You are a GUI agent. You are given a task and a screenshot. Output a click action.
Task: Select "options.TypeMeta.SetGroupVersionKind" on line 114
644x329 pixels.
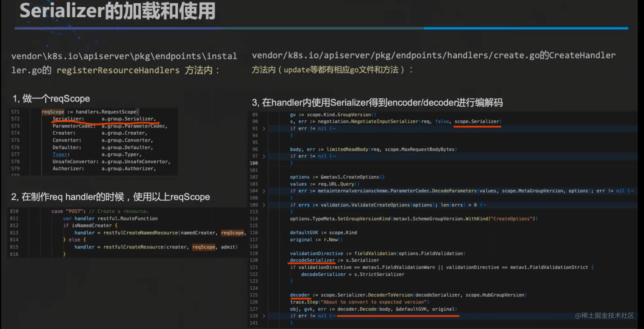pos(340,219)
